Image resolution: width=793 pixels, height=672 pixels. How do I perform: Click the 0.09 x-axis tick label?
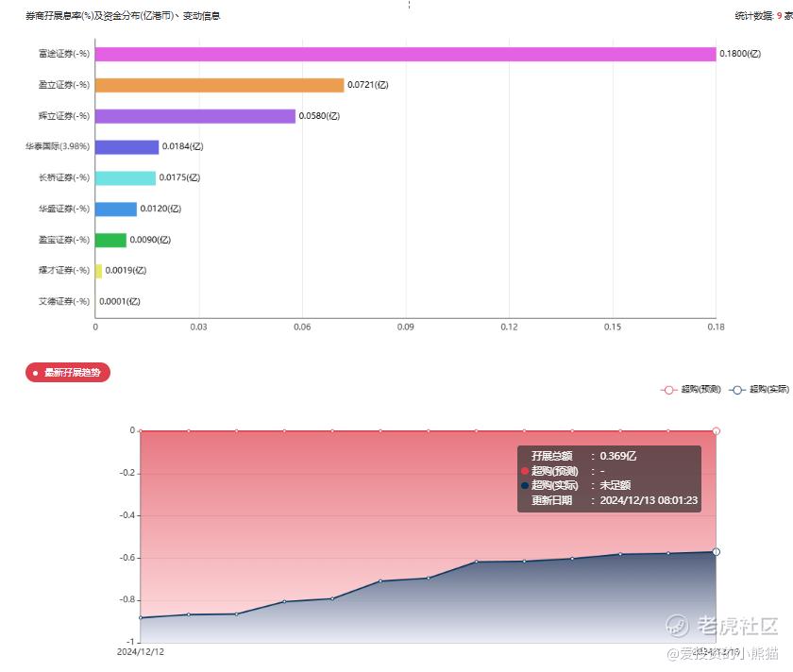tap(406, 328)
